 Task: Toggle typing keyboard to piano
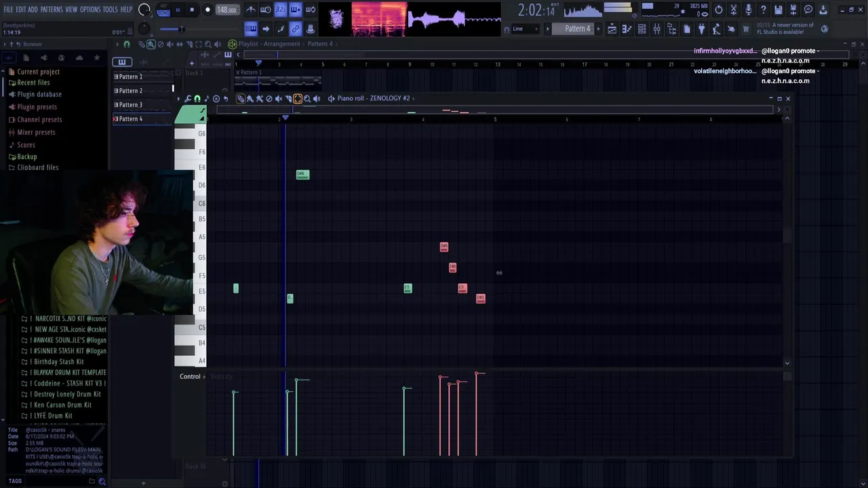click(251, 28)
